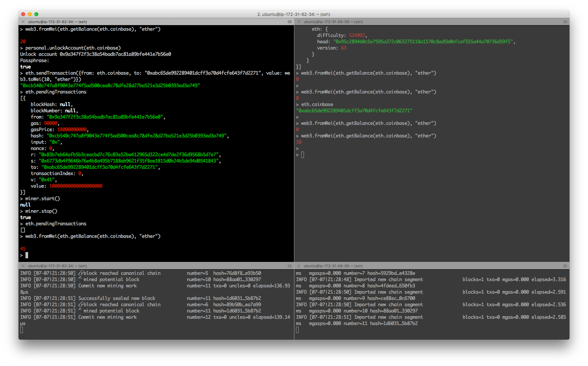Click the 'v: "0x41"' field
Screen dimensions: 588x366
[x=44, y=180]
